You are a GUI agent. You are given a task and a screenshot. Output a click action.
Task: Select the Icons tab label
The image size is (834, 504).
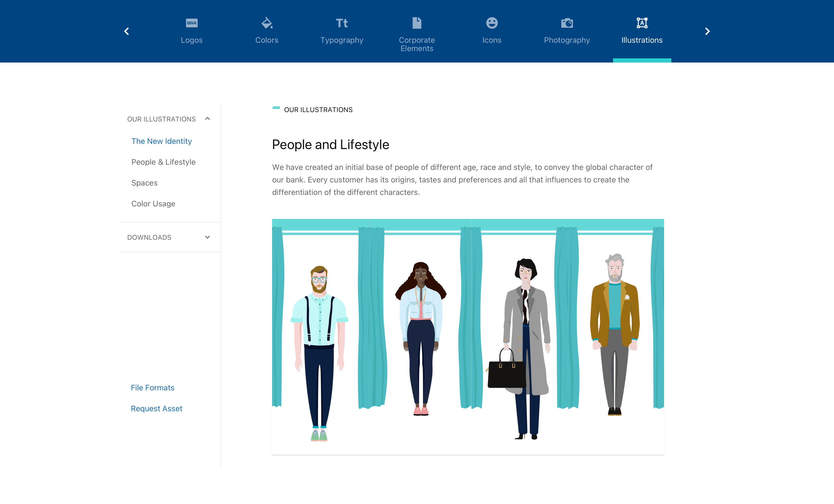coord(492,40)
